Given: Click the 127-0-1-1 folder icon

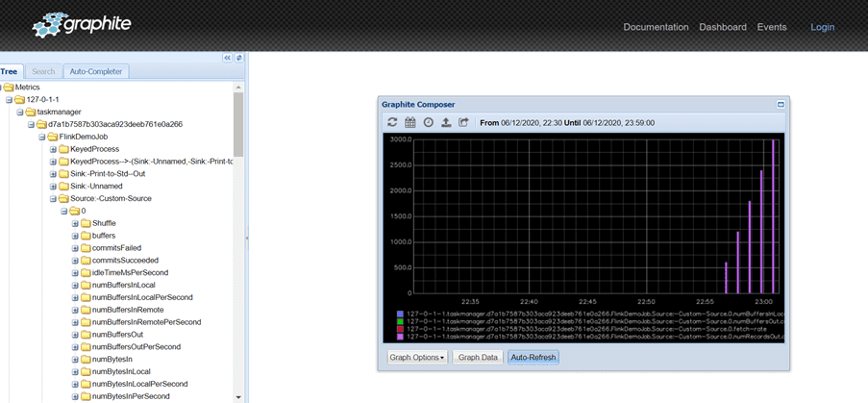Looking at the screenshot, I should (19, 100).
